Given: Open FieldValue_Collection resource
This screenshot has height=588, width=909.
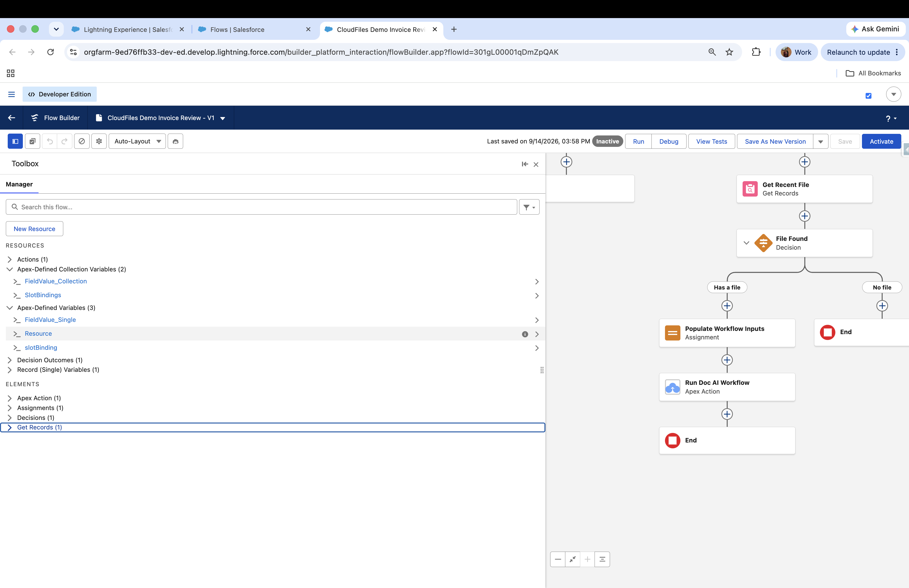Looking at the screenshot, I should coord(56,281).
